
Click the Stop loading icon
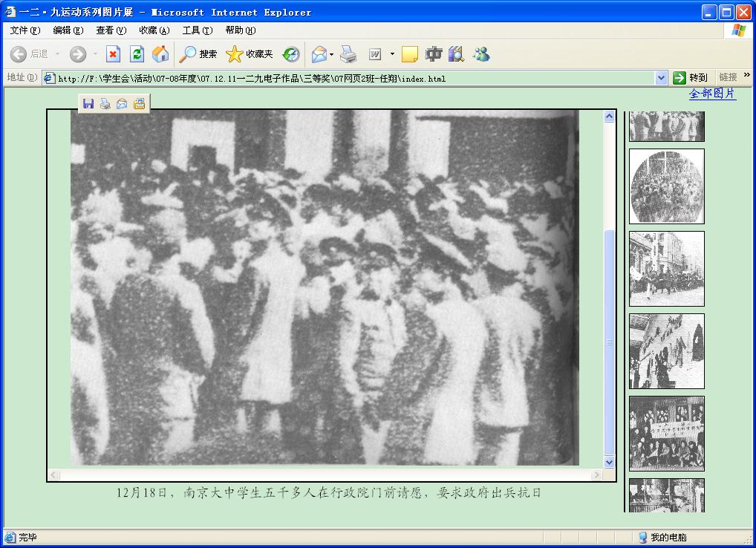(113, 54)
